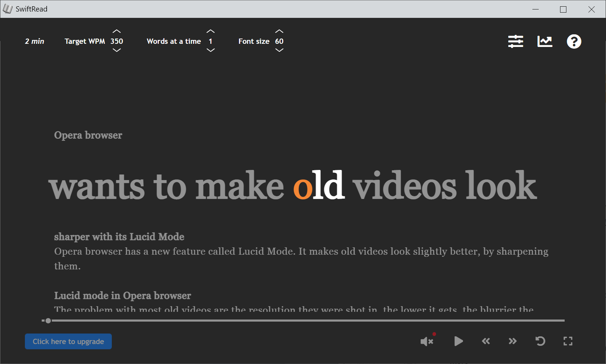Viewport: 606px width, 364px height.
Task: Click the word wants in the large text
Action: [96, 187]
